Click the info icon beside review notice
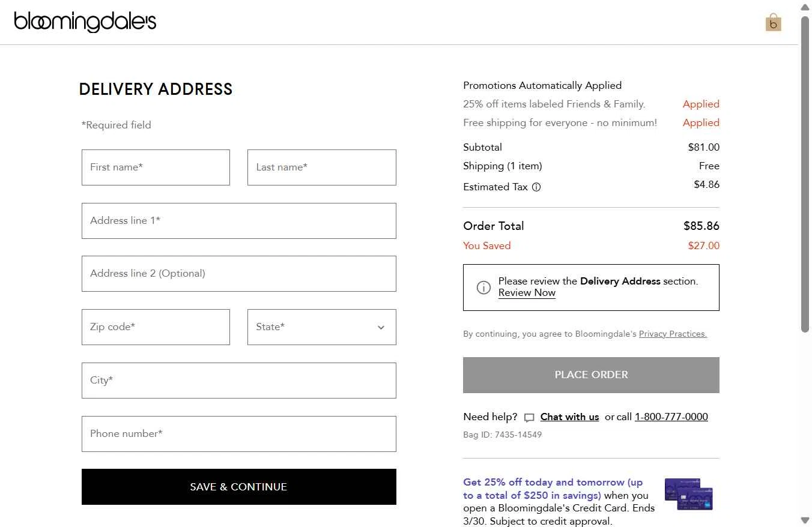The image size is (812, 527). pyautogui.click(x=483, y=288)
